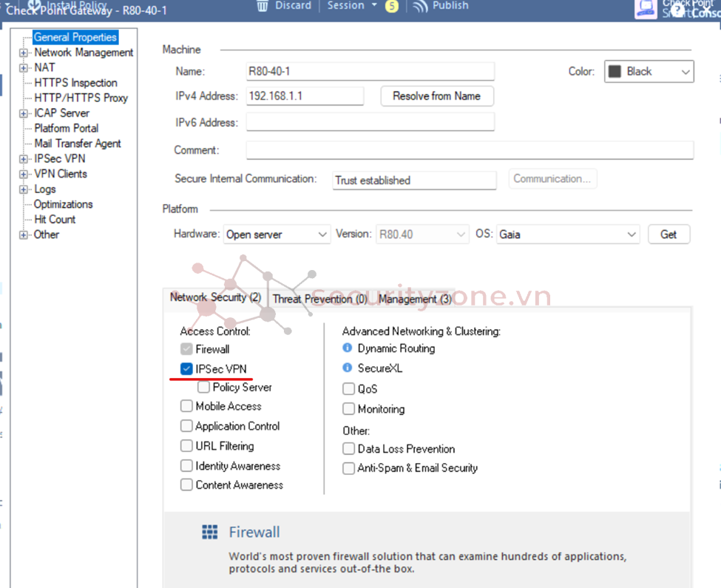
Task: Open the Color dropdown showing Black
Action: 649,72
